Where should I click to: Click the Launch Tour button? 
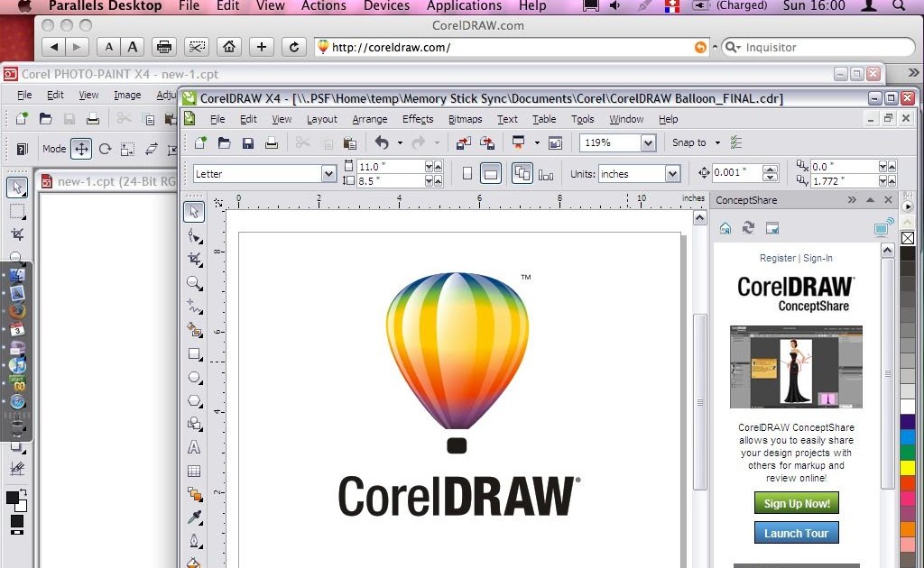point(796,533)
